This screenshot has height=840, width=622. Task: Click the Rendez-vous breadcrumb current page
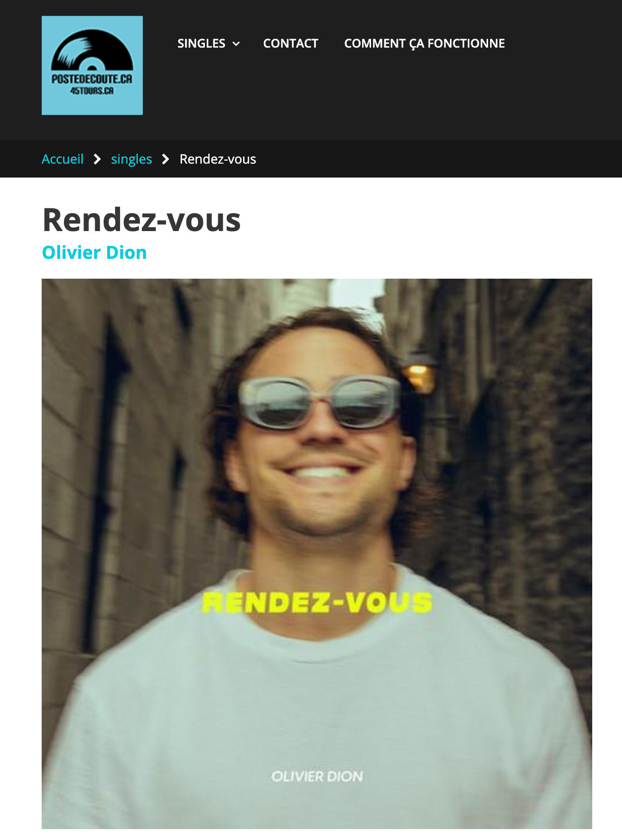tap(218, 159)
